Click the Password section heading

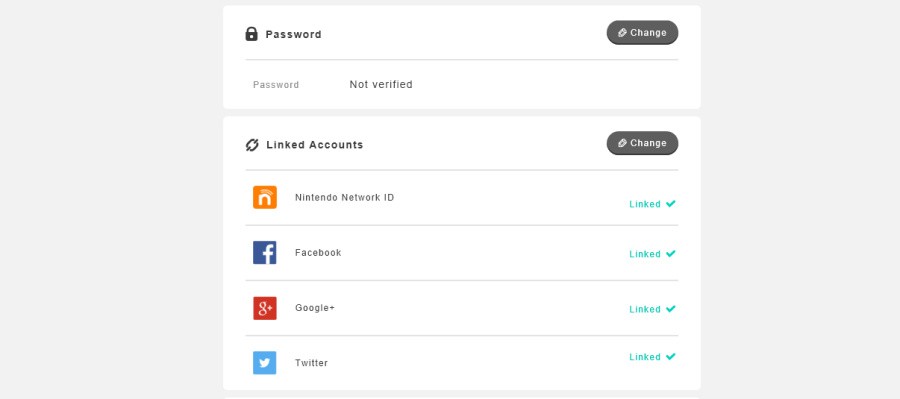pyautogui.click(x=293, y=34)
